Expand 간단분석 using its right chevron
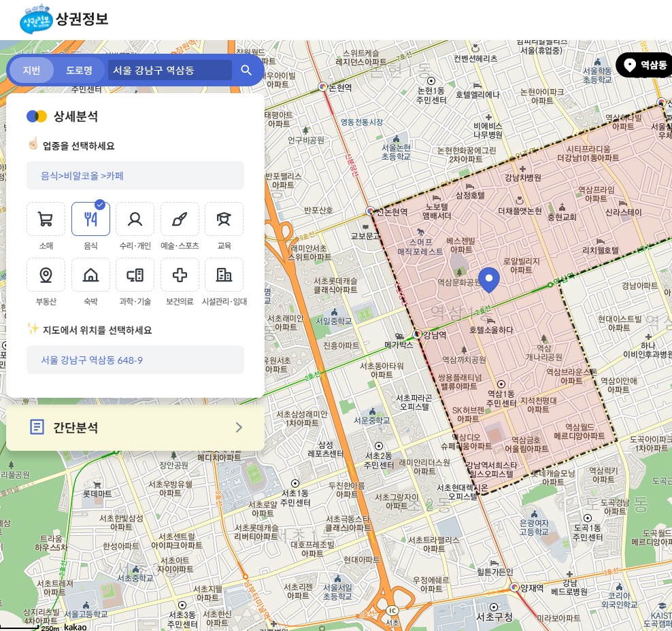This screenshot has width=672, height=631. pos(238,428)
